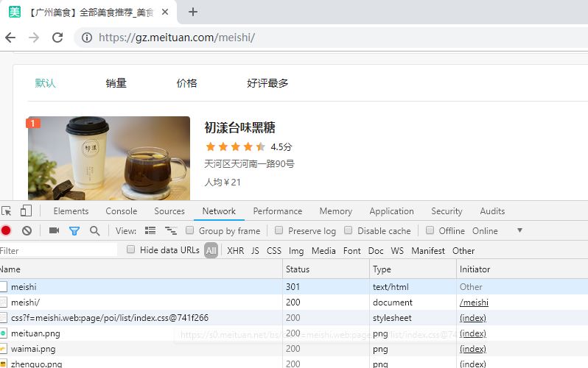Open (index) initiator link for stylesheet row
The height and width of the screenshot is (368, 588).
click(473, 318)
